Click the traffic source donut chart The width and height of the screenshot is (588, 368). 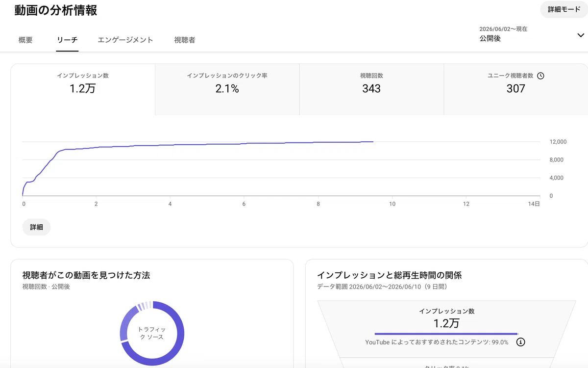coord(152,333)
